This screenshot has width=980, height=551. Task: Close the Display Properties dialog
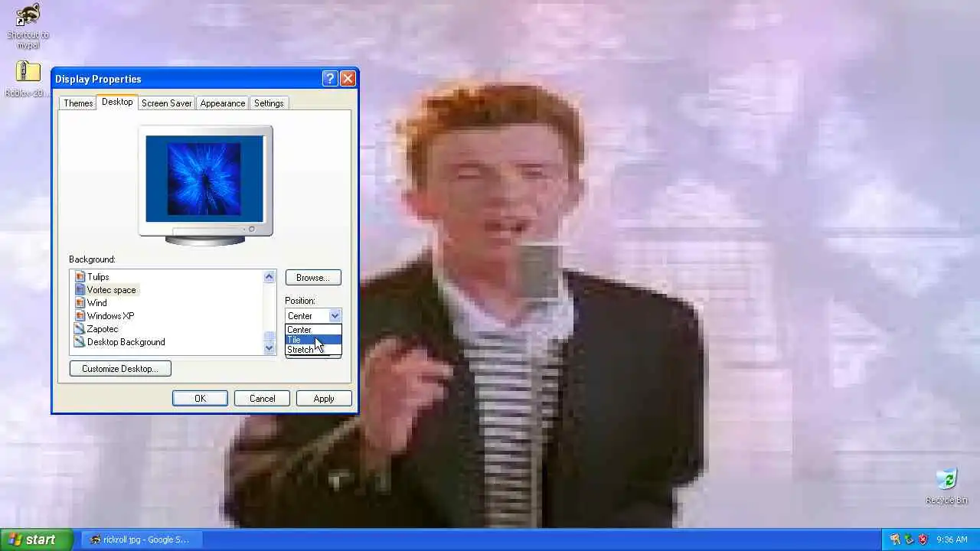348,79
